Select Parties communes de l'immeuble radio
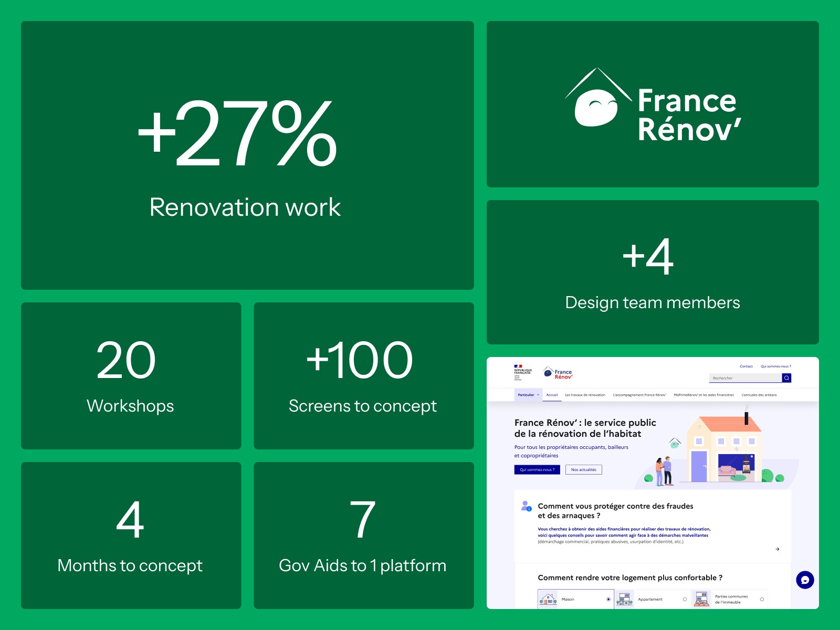Image resolution: width=840 pixels, height=630 pixels. (x=762, y=599)
